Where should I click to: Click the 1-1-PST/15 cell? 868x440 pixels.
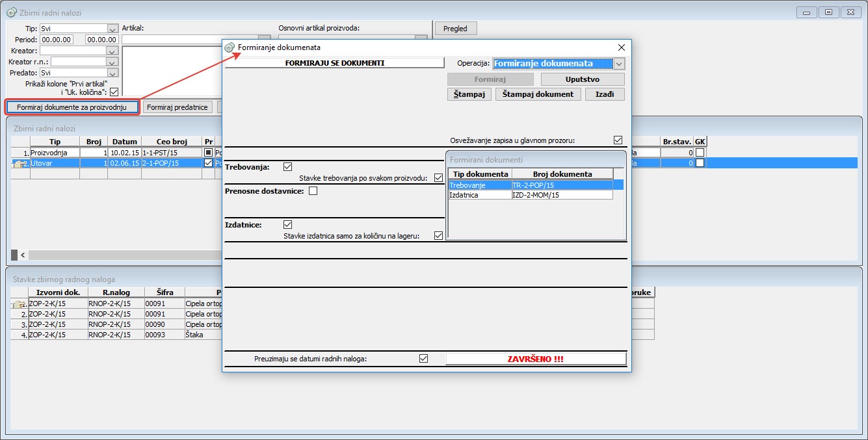pos(172,153)
